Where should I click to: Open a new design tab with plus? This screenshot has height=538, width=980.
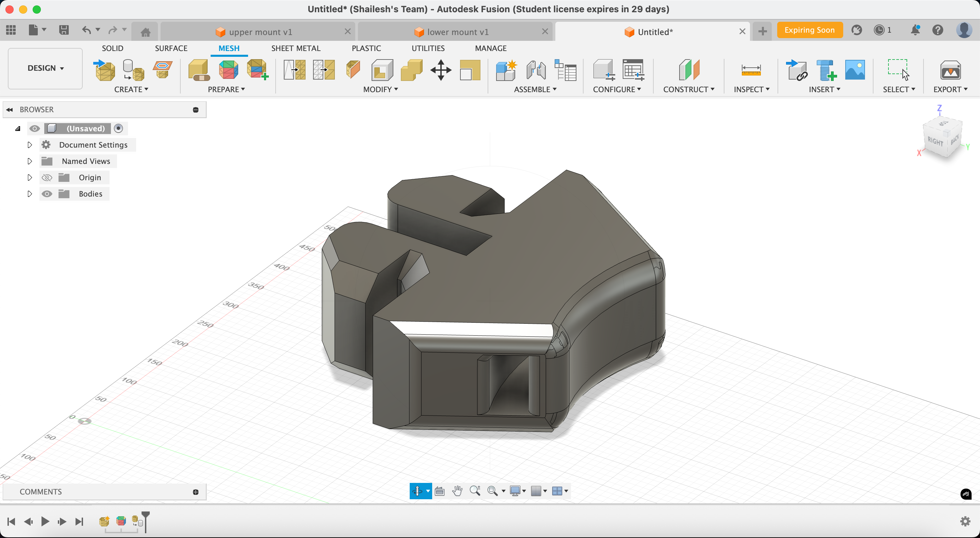pyautogui.click(x=762, y=31)
